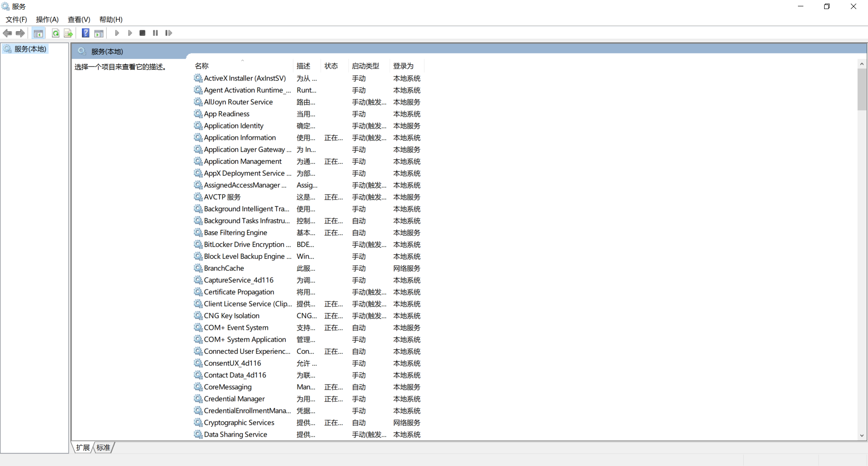Click the gear icon beside Application Management
This screenshot has width=868, height=466.
(x=198, y=162)
